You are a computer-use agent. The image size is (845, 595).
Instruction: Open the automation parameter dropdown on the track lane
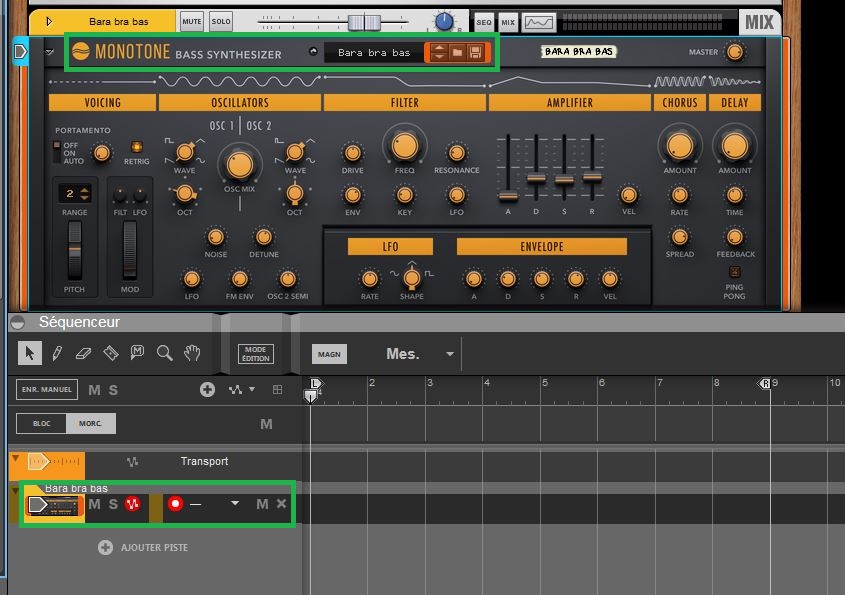tap(234, 503)
